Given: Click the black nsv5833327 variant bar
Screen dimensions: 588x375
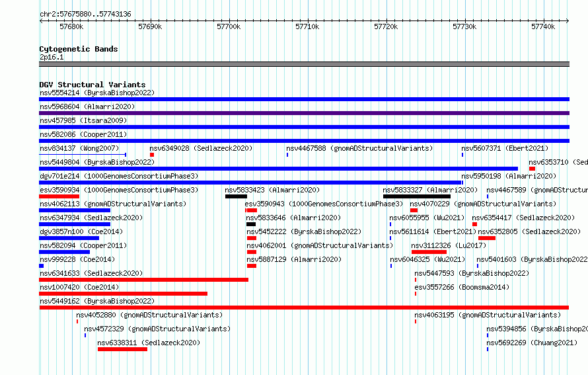Looking at the screenshot, I should pyautogui.click(x=417, y=196).
